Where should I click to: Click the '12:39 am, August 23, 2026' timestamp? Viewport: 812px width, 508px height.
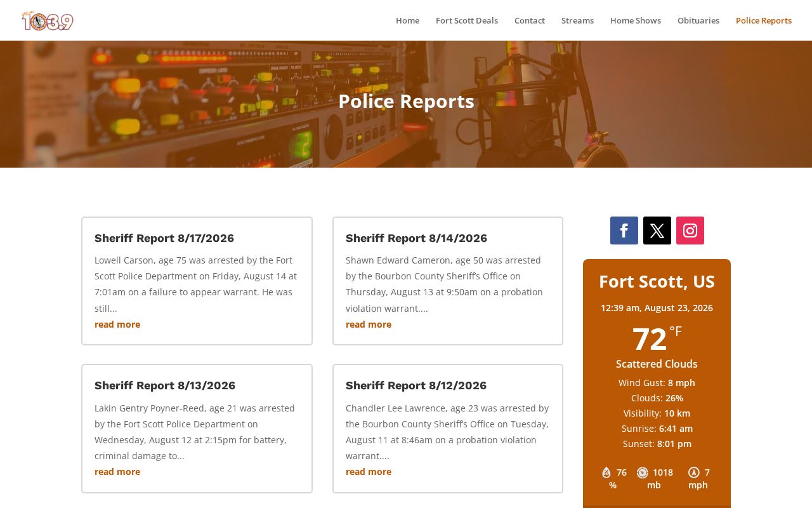657,308
